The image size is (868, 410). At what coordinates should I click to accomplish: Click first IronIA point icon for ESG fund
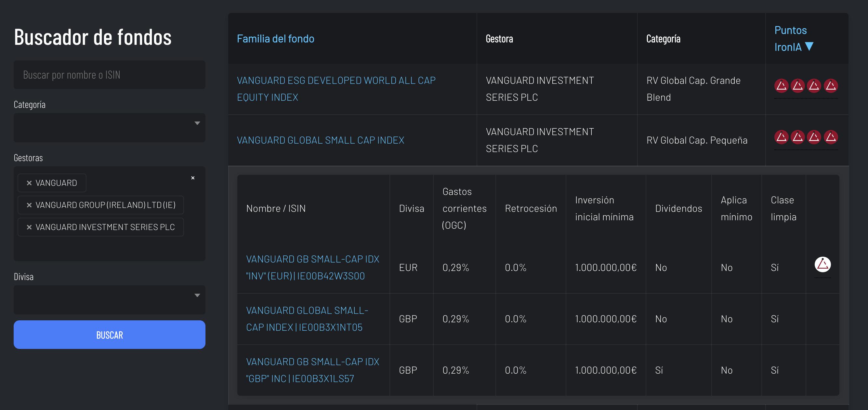[782, 85]
